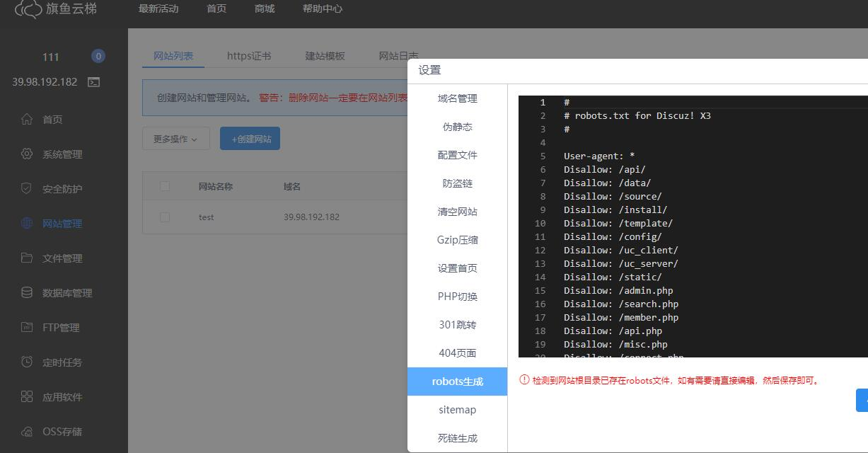868x453 pixels.
Task: Click the globe icon for 网站管理
Action: 27,223
